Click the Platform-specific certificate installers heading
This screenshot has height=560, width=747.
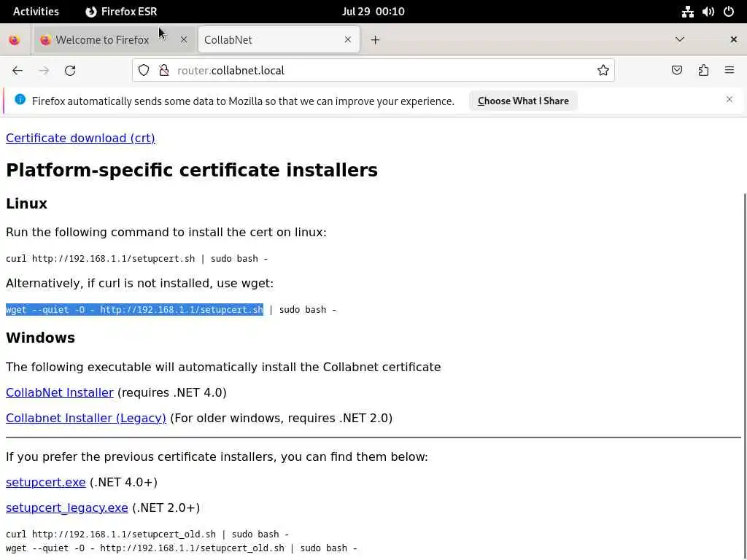click(192, 170)
